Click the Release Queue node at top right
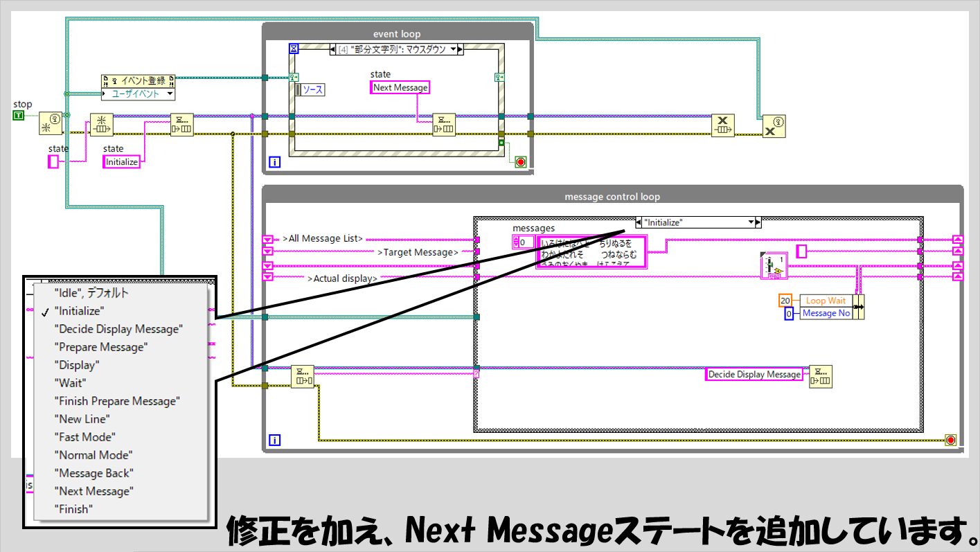Viewport: 980px width, 552px height. point(722,125)
